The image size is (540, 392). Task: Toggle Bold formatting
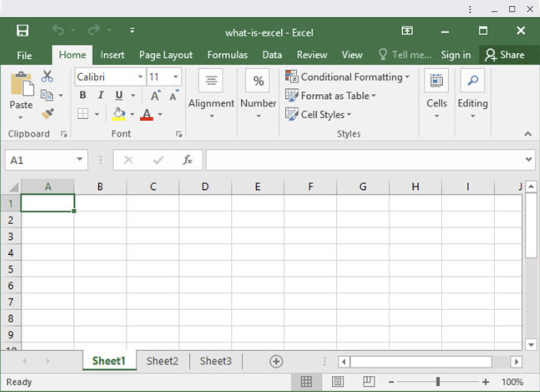click(82, 95)
